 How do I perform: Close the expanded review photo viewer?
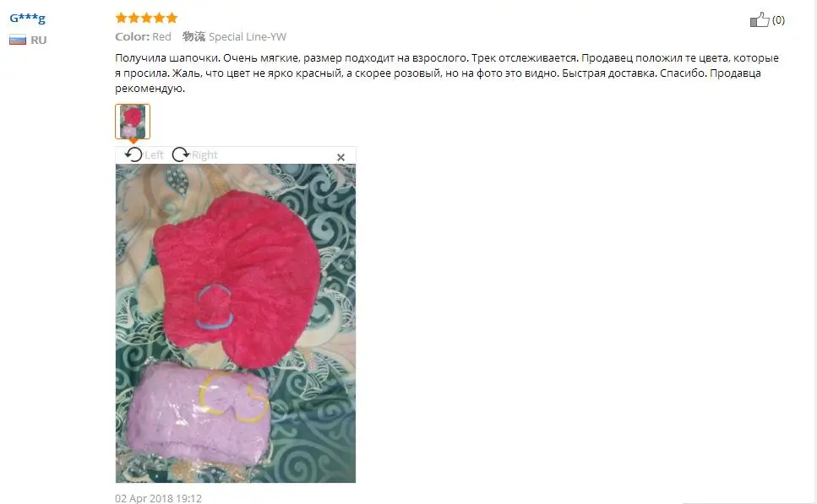click(x=340, y=157)
